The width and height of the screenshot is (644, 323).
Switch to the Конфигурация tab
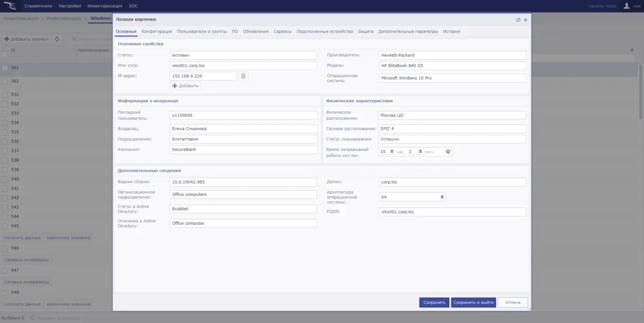[x=156, y=31]
